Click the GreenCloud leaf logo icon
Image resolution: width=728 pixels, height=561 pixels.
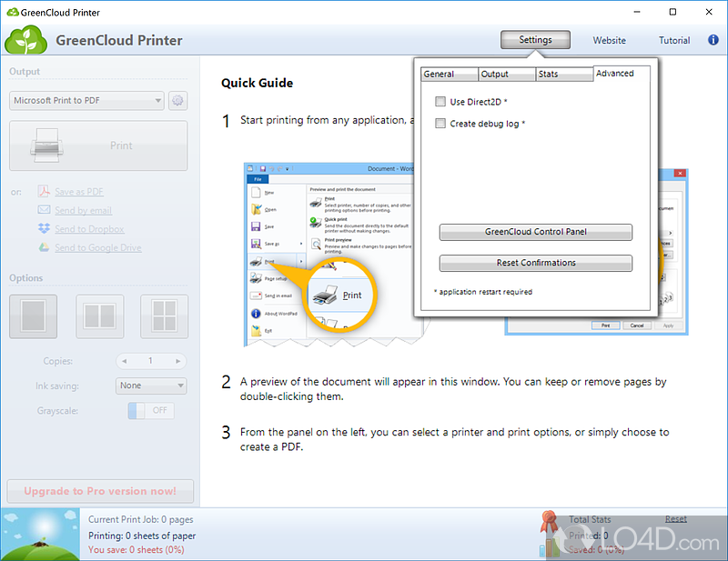click(26, 40)
